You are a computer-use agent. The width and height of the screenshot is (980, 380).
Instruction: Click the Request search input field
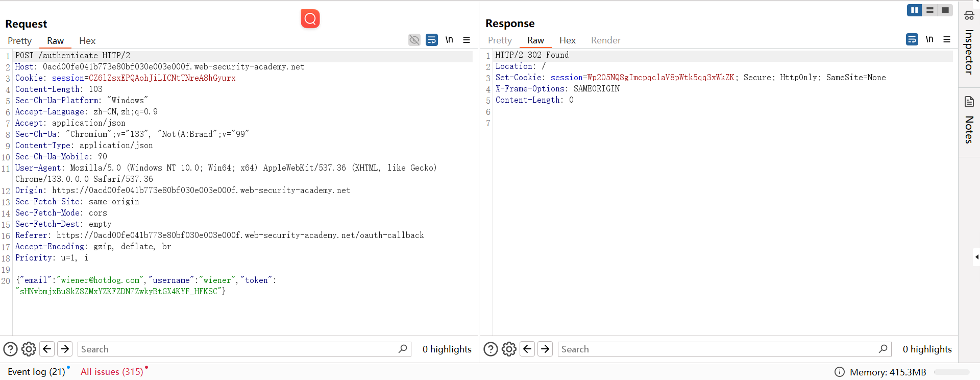pos(237,349)
